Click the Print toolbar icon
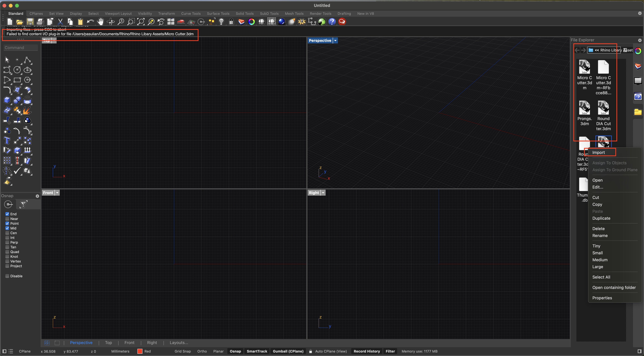Viewport: 644px width, 356px height. (x=40, y=22)
